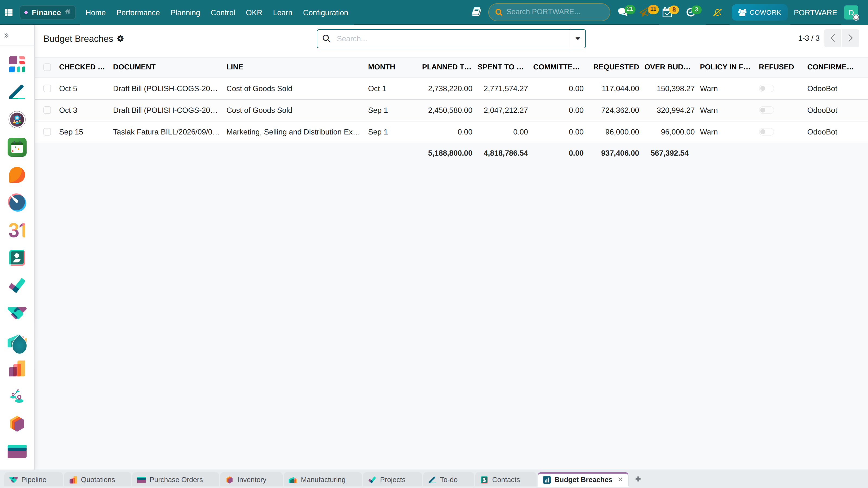Open the chat messages icon with badge 21
The width and height of the screenshot is (868, 488).
623,12
